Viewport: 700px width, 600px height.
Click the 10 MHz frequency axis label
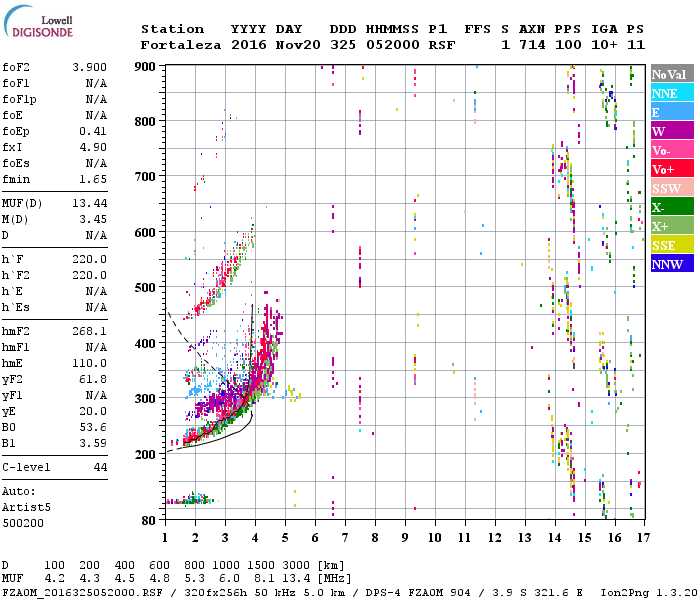[435, 538]
